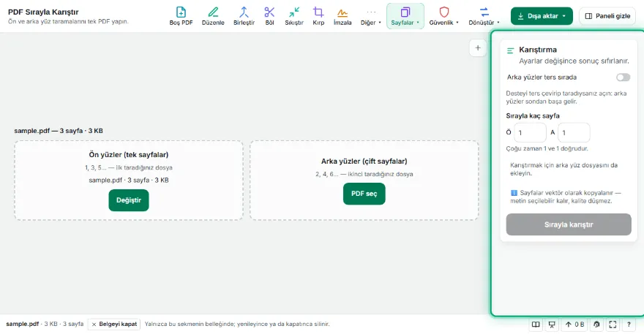Click the 'Karıştırmak için arka yüz dosyasını' message
Screen dimensions: 644x334
coord(564,169)
